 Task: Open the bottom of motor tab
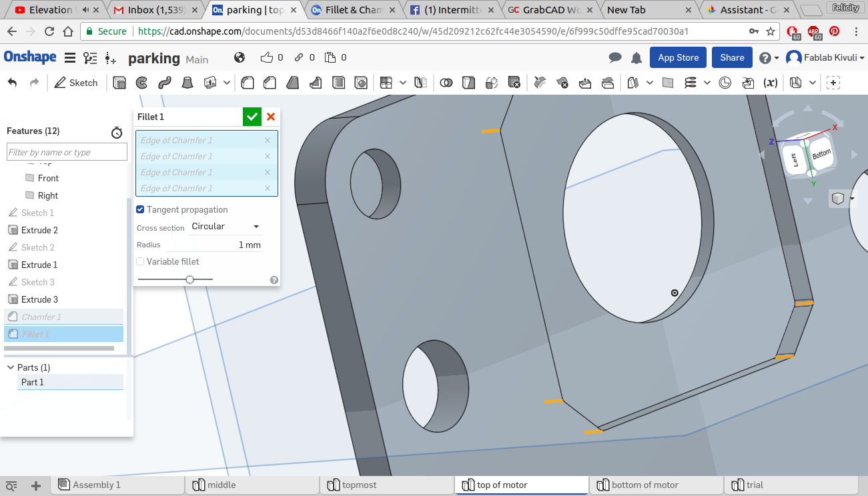point(644,485)
